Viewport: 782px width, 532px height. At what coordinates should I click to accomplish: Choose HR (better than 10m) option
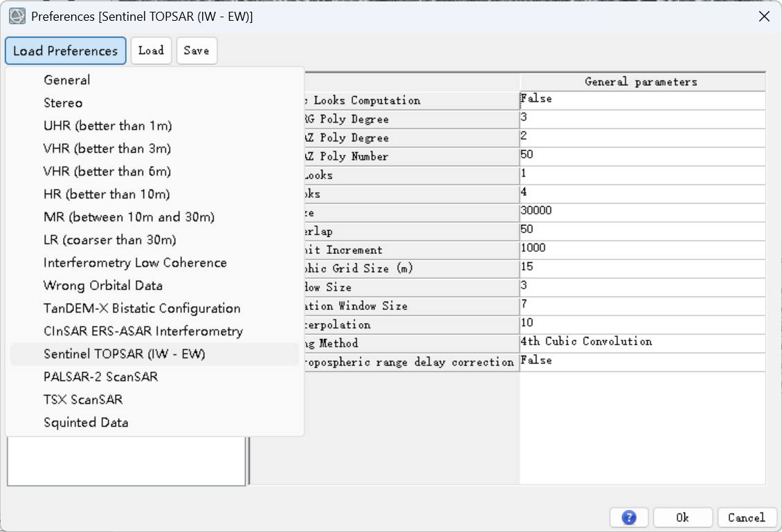point(154,194)
